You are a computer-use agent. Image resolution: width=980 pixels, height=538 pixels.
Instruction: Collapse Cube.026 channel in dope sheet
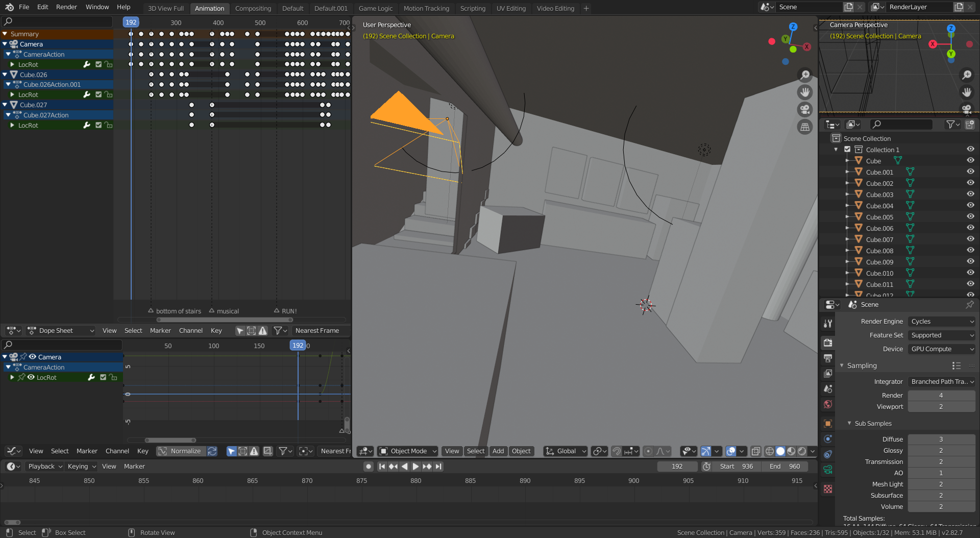click(x=5, y=75)
